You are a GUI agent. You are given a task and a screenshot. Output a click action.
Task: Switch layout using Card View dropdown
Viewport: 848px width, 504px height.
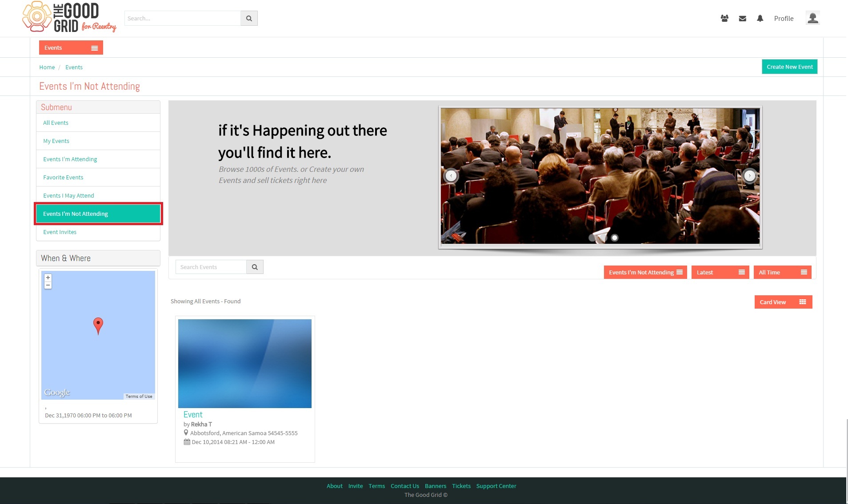[784, 302]
